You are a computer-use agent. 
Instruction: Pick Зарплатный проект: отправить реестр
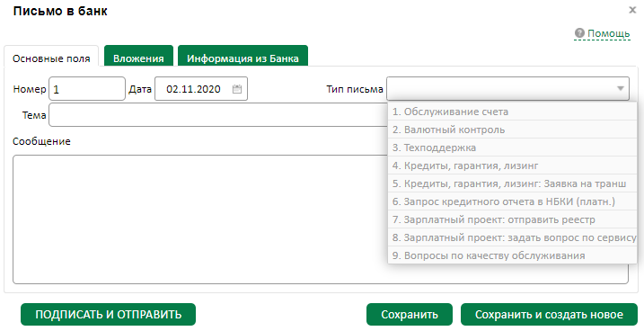point(512,219)
